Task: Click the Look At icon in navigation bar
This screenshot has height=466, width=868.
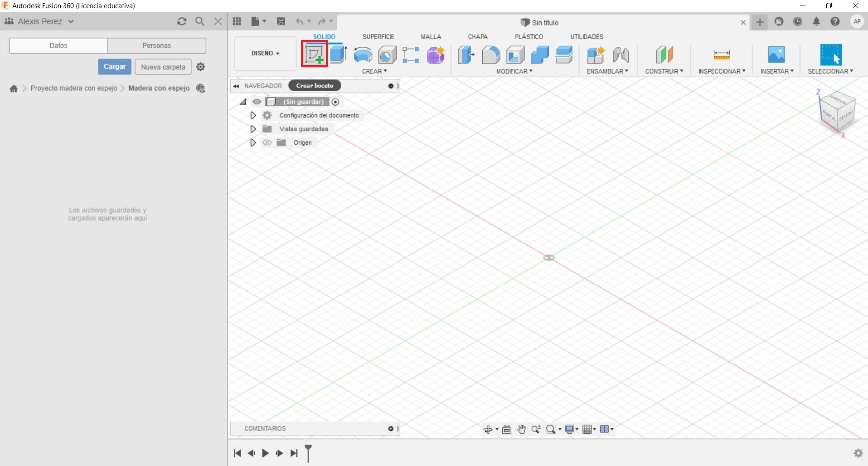Action: tap(507, 429)
